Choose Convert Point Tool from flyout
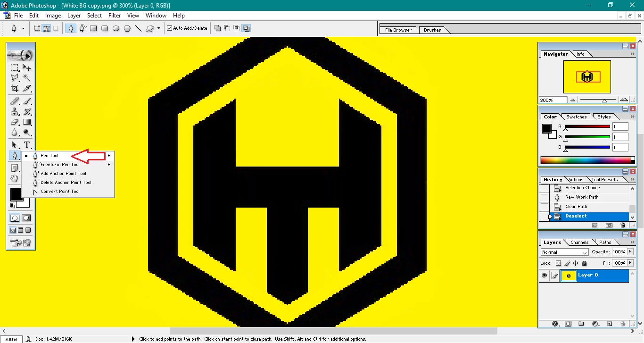The image size is (644, 343). pyautogui.click(x=60, y=192)
